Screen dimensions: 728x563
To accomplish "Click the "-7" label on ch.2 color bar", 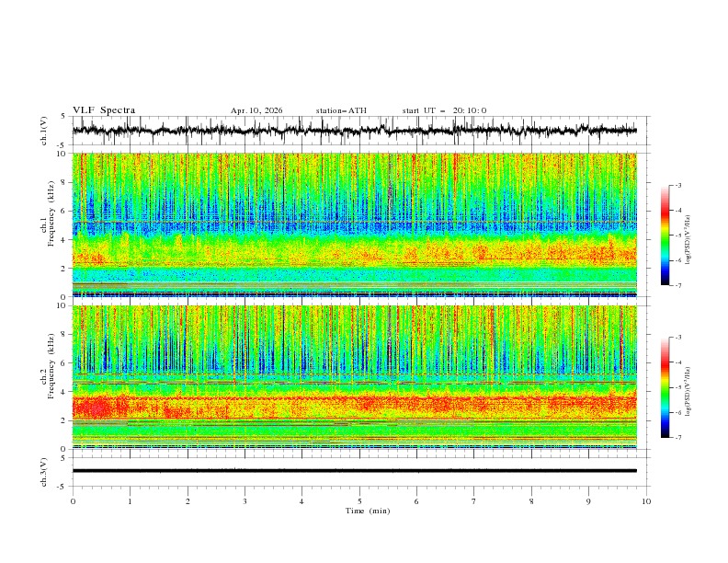I will 677,438.
